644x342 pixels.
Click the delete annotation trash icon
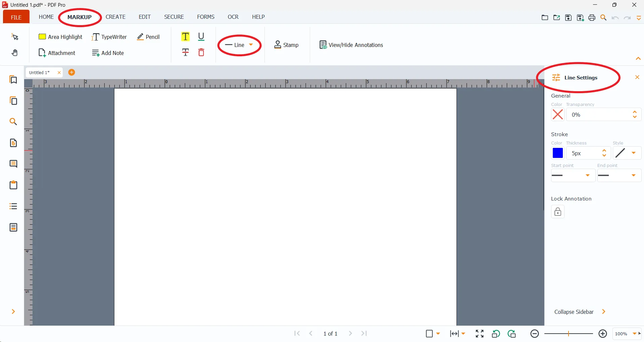click(201, 52)
